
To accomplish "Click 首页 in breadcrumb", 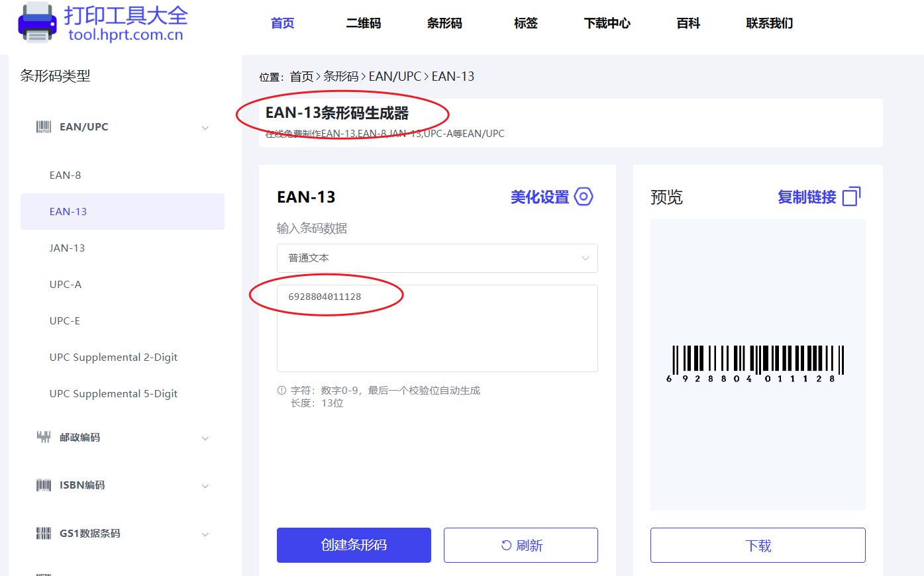I will tap(301, 76).
